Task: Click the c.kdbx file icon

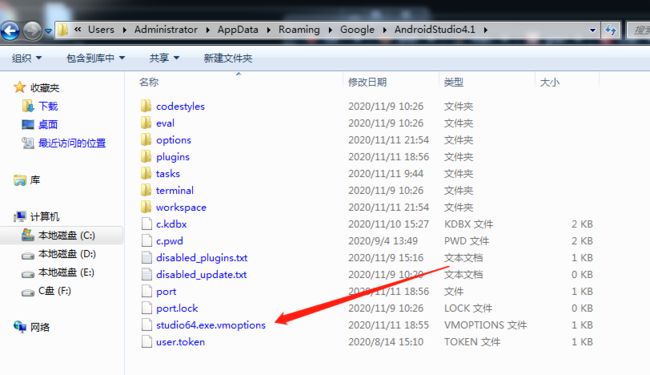Action: (x=147, y=224)
